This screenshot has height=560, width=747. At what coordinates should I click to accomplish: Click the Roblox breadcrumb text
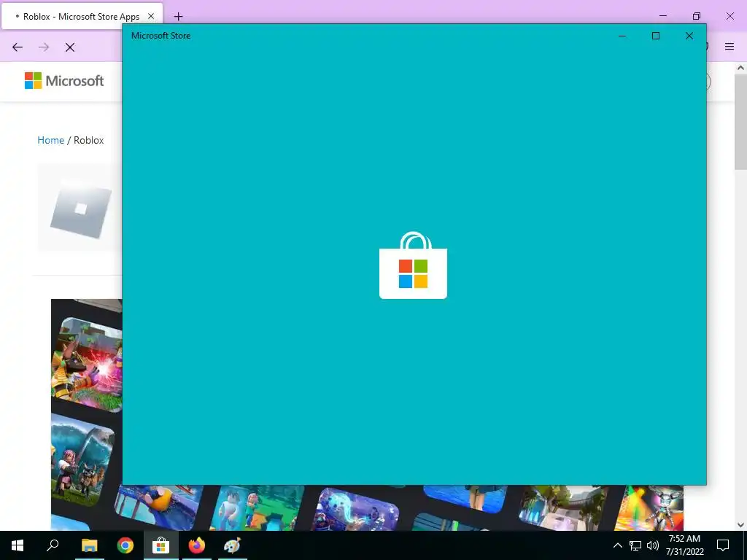88,140
